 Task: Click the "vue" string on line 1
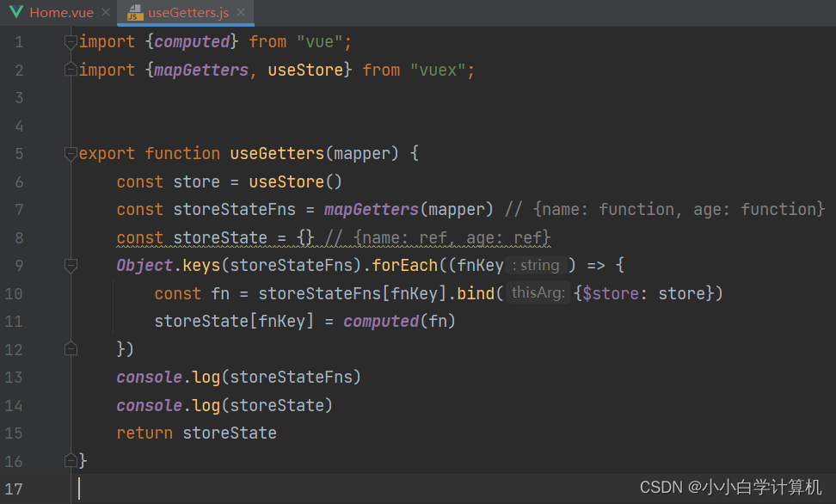(x=319, y=41)
